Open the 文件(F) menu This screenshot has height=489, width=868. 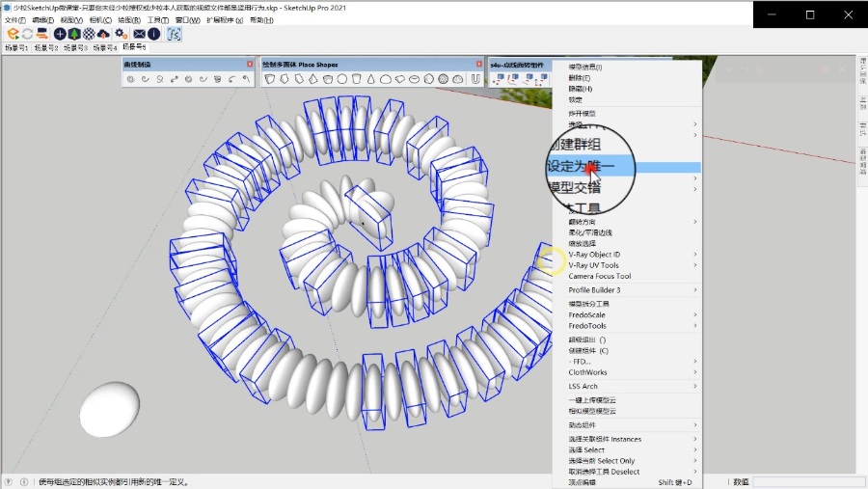pyautogui.click(x=14, y=20)
